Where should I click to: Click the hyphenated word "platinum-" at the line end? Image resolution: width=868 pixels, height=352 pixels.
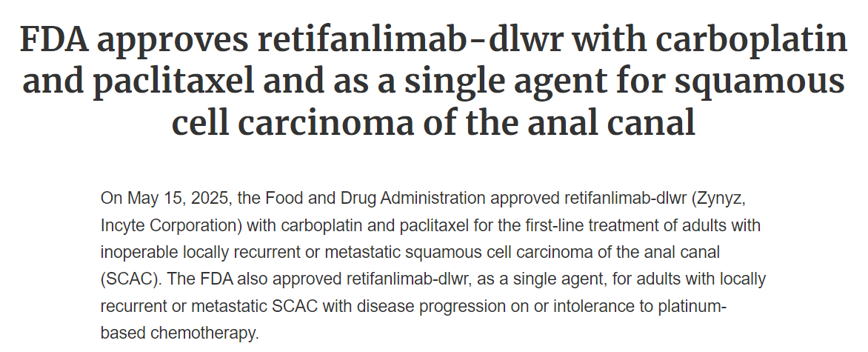tap(692, 306)
